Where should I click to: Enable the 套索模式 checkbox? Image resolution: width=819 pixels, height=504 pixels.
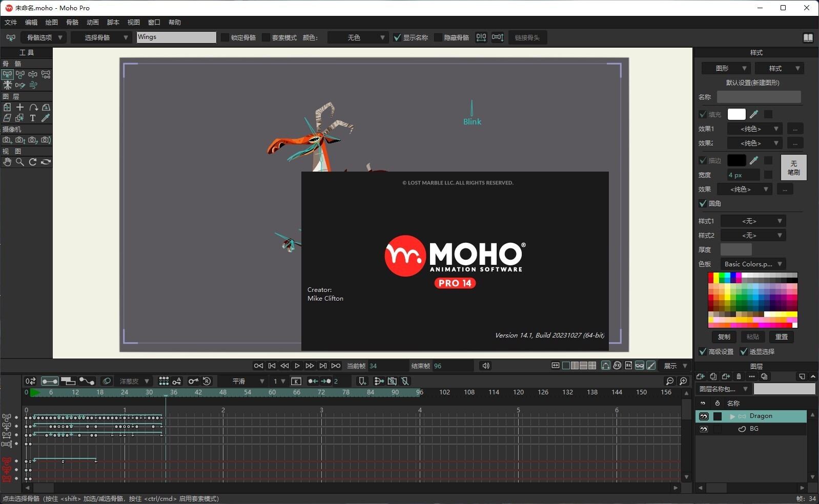tap(266, 37)
